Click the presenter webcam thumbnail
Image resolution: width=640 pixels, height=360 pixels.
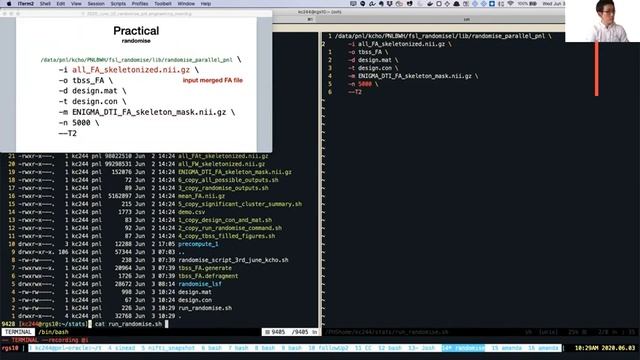[x=602, y=21]
